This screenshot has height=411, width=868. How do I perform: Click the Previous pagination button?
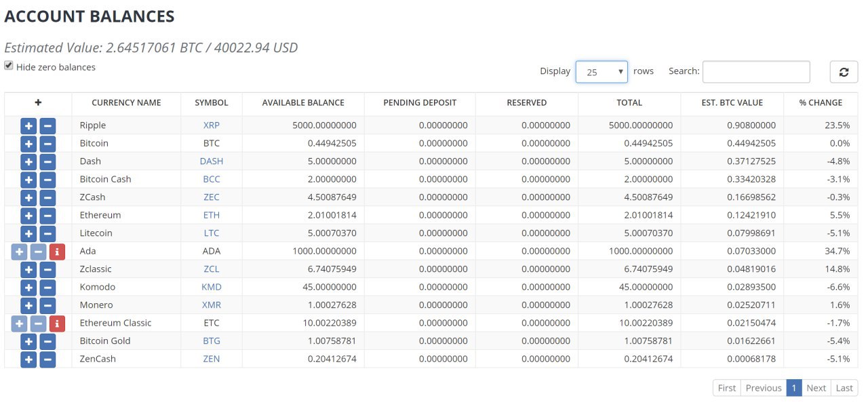[x=764, y=388]
